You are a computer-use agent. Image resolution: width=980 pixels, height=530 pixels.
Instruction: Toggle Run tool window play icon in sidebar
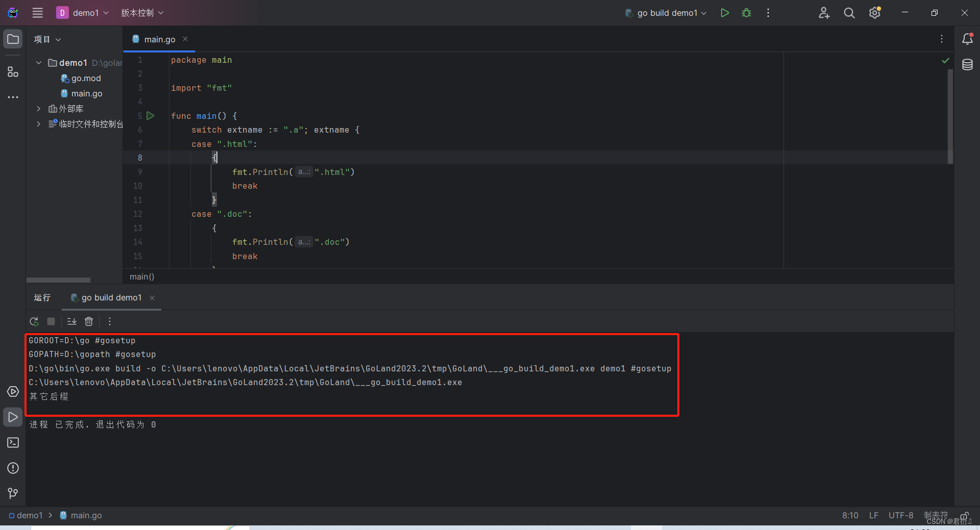tap(13, 417)
